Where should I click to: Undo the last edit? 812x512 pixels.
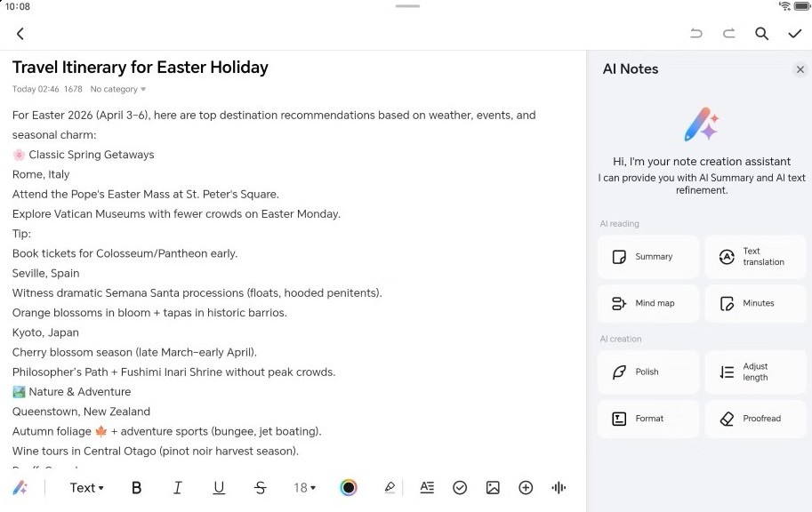[x=696, y=34]
